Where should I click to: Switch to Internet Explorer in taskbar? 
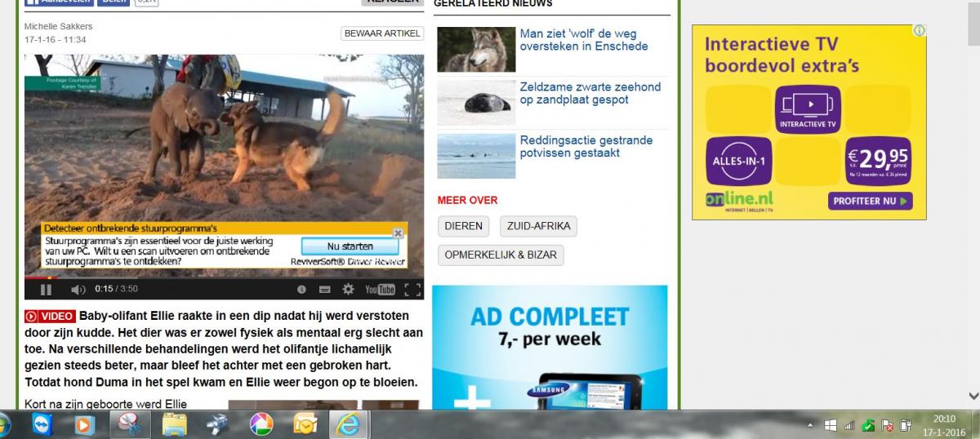350,424
